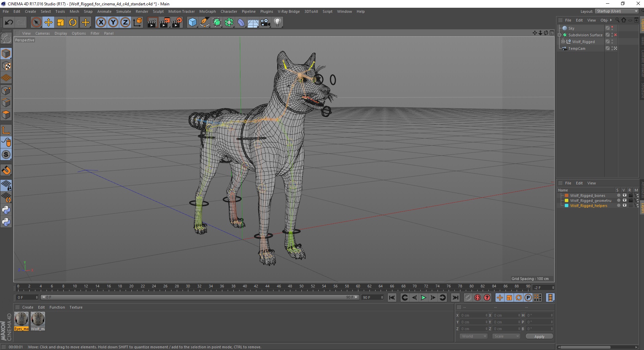
Task: Open the MoGraph menu
Action: [207, 11]
